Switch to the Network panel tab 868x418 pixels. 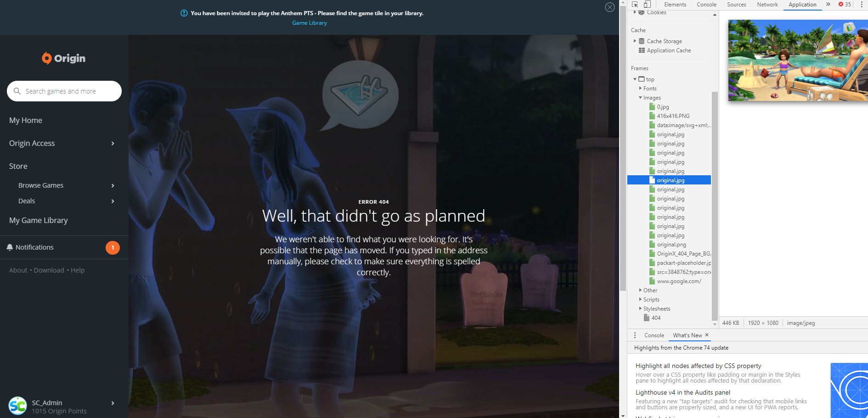point(767,4)
